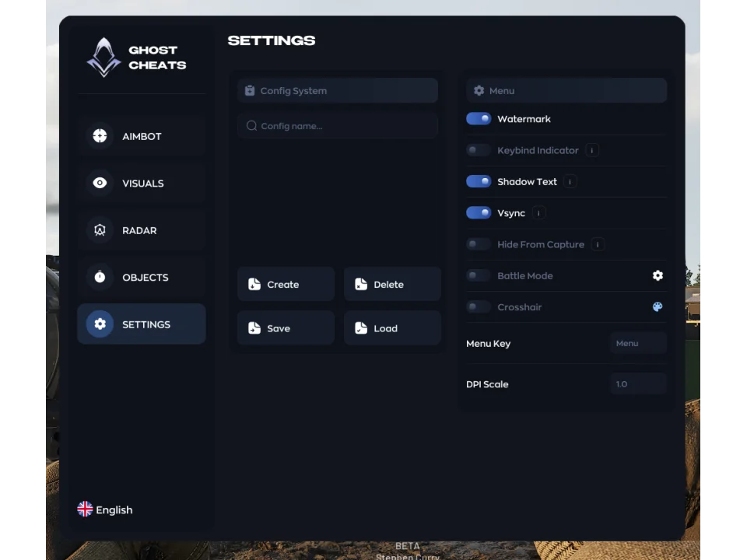Turn off Shadow Text toggle
Image resolution: width=747 pixels, height=560 pixels.
(x=479, y=181)
